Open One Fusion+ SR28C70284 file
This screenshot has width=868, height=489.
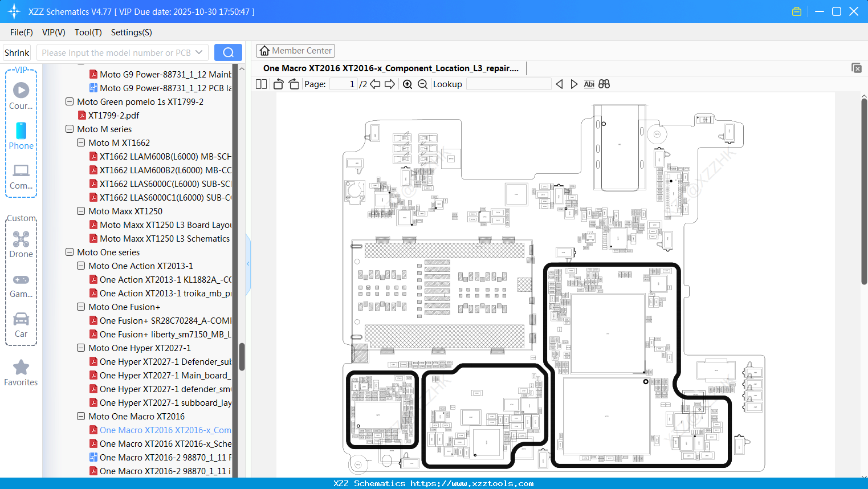(x=160, y=320)
